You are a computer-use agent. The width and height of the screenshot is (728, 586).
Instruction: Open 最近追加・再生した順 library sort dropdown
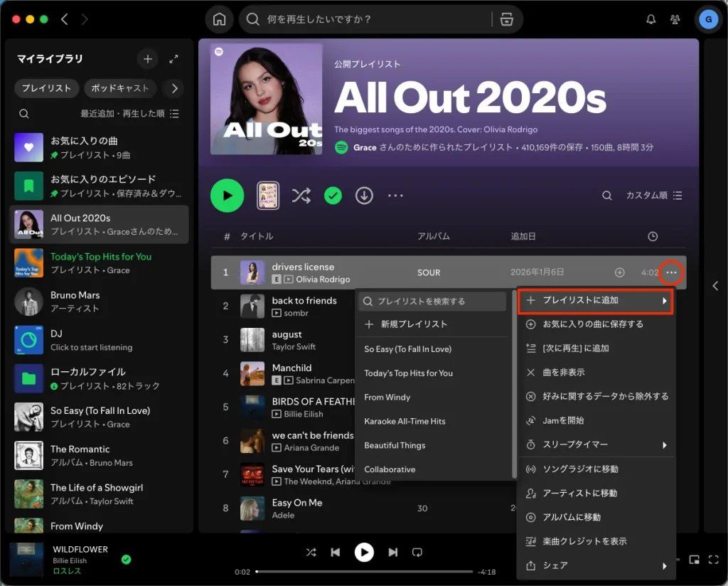129,114
